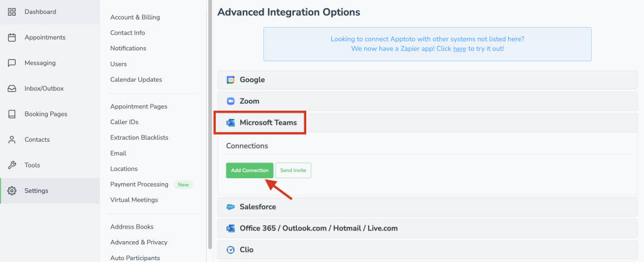
Task: Open Address Books settings
Action: point(132,227)
